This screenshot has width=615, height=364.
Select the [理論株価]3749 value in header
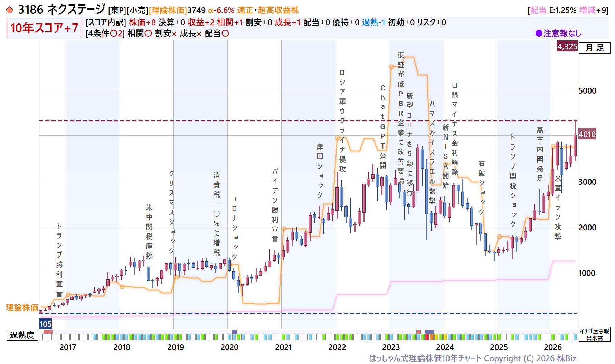coord(177,10)
